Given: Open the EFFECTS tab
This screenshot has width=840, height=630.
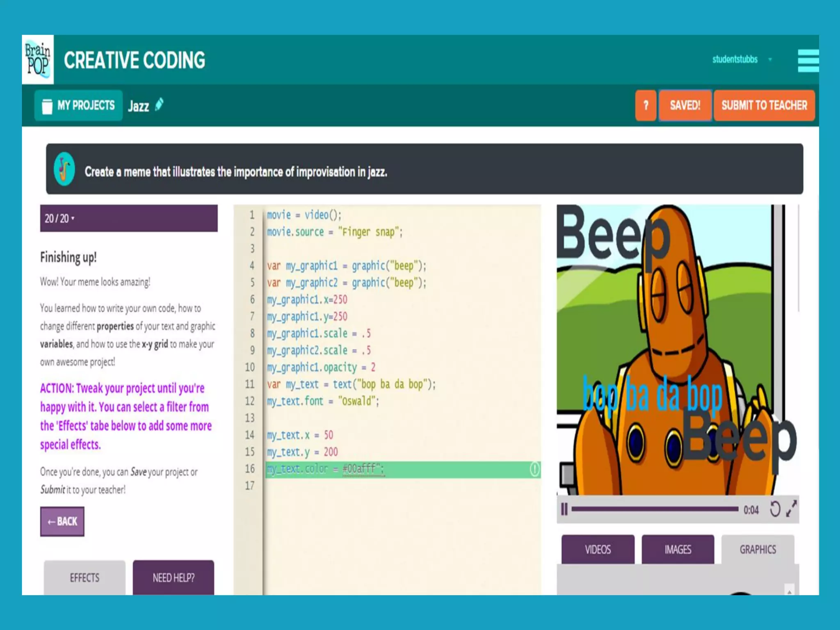Looking at the screenshot, I should tap(84, 577).
